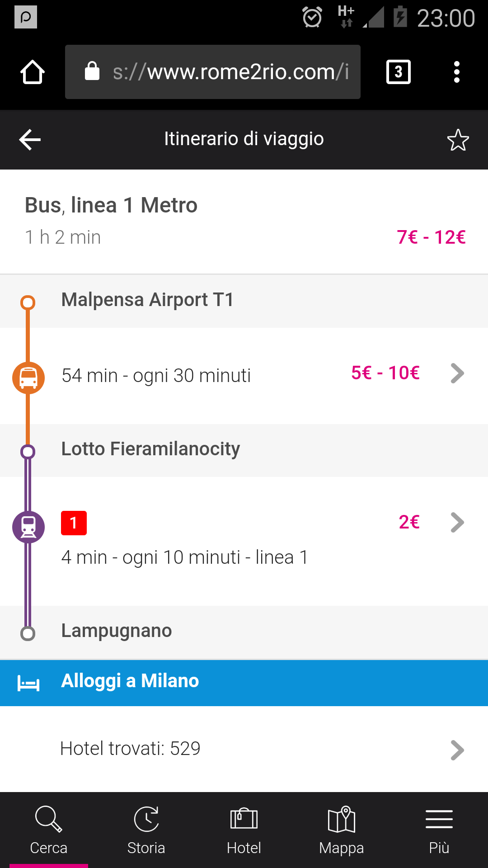
Task: Open the Hotel trovati: 529 chevron
Action: pyautogui.click(x=457, y=750)
